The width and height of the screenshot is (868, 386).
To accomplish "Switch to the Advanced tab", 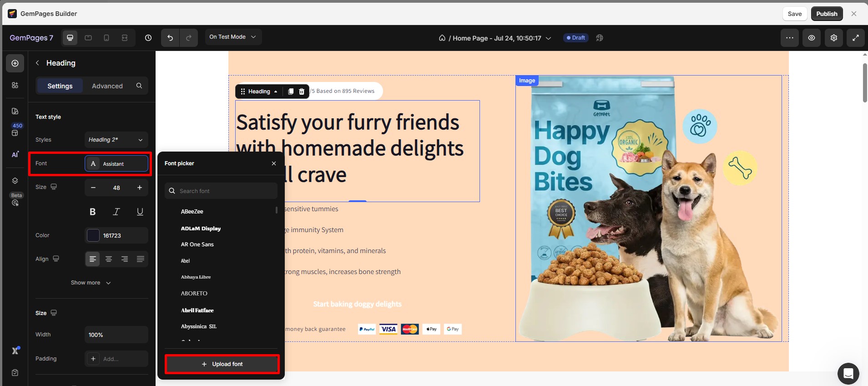I will pyautogui.click(x=107, y=86).
